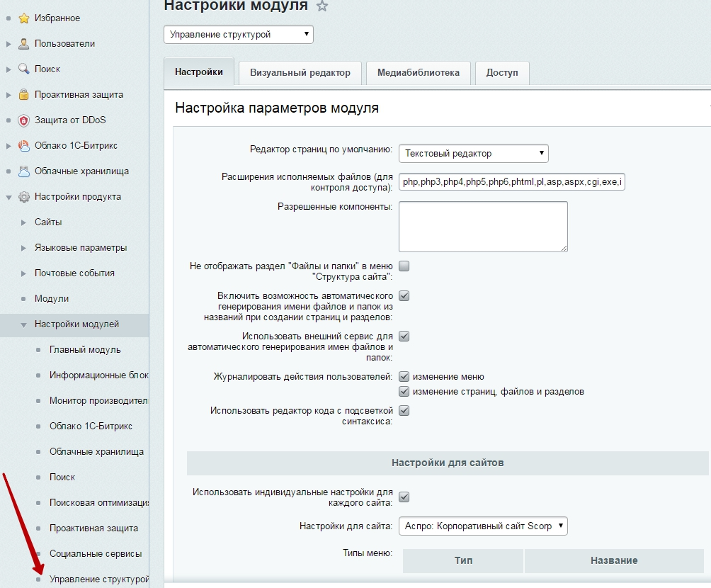This screenshot has height=588, width=711.
Task: Open default page editor dropdown
Action: (473, 153)
